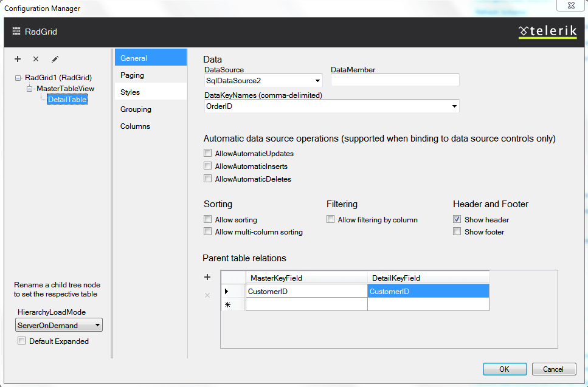
Task: Switch to the Columns tab
Action: [135, 126]
